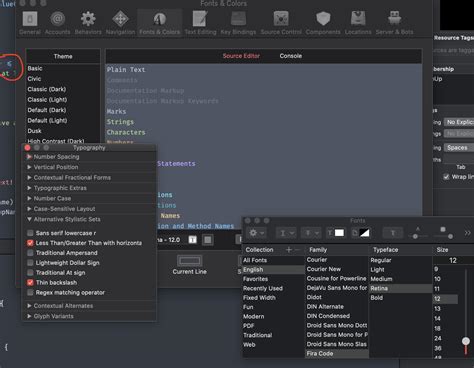Open the Locations preferences pane
Viewport: 474px width, 368px height.
tap(358, 22)
